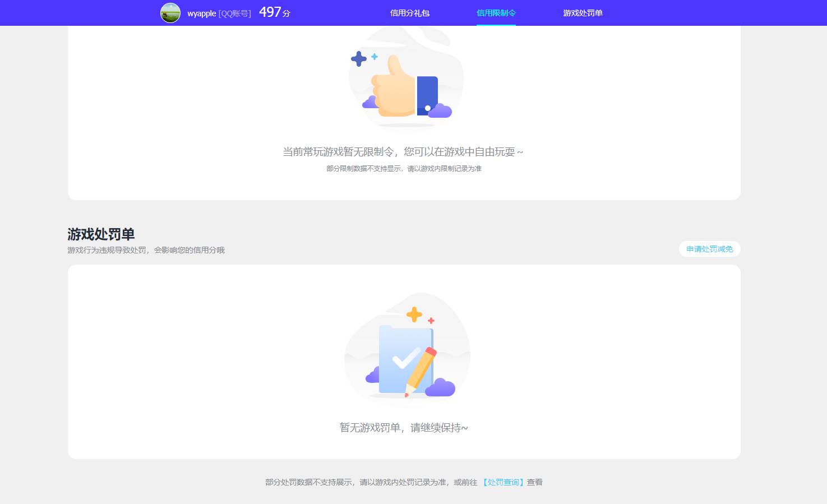Open the 游戏处罚单 tab in the navbar

pyautogui.click(x=583, y=12)
